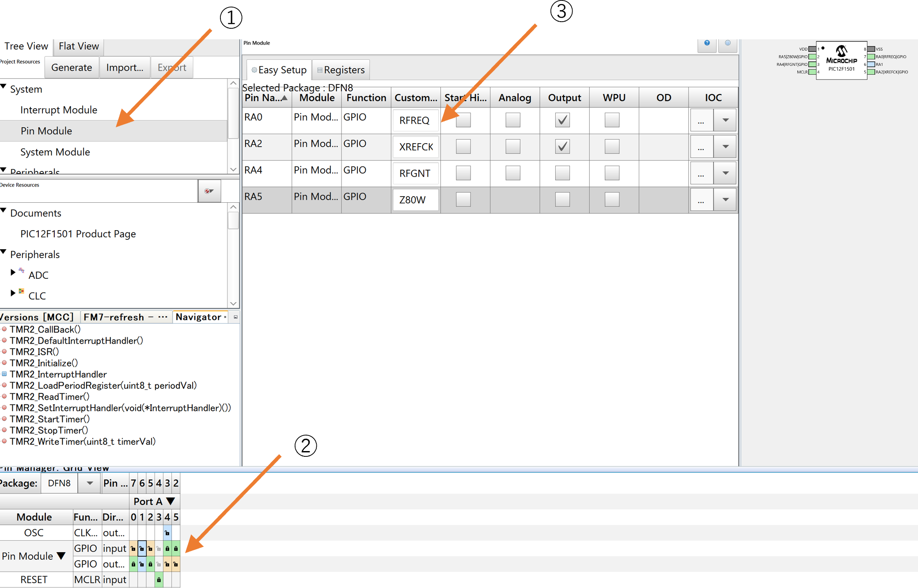Screen dimensions: 918x588
Task: Click the Project Resources scrollbar down arrow
Action: tap(233, 170)
